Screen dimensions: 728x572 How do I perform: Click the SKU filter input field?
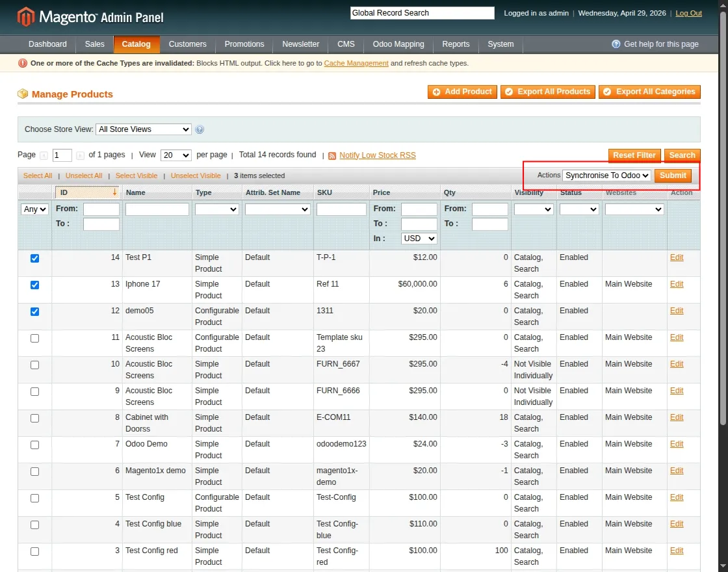pyautogui.click(x=341, y=209)
